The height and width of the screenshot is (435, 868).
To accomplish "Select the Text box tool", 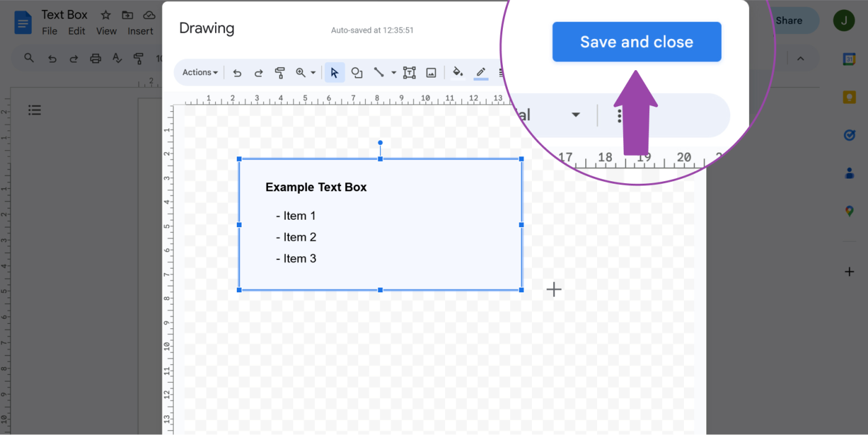I will [409, 73].
